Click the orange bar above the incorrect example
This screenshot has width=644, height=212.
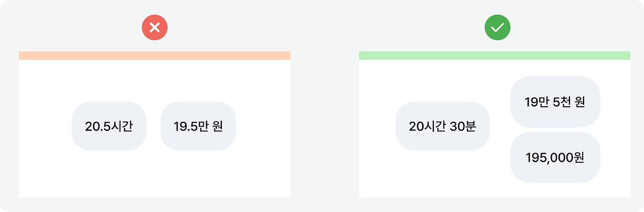click(x=154, y=55)
